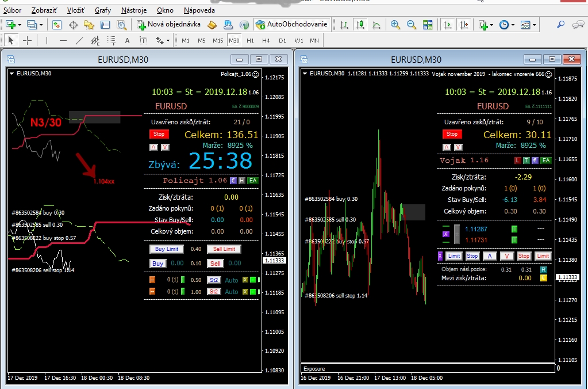The image size is (588, 389).
Task: Click the New Chart icon
Action: pyautogui.click(x=10, y=25)
